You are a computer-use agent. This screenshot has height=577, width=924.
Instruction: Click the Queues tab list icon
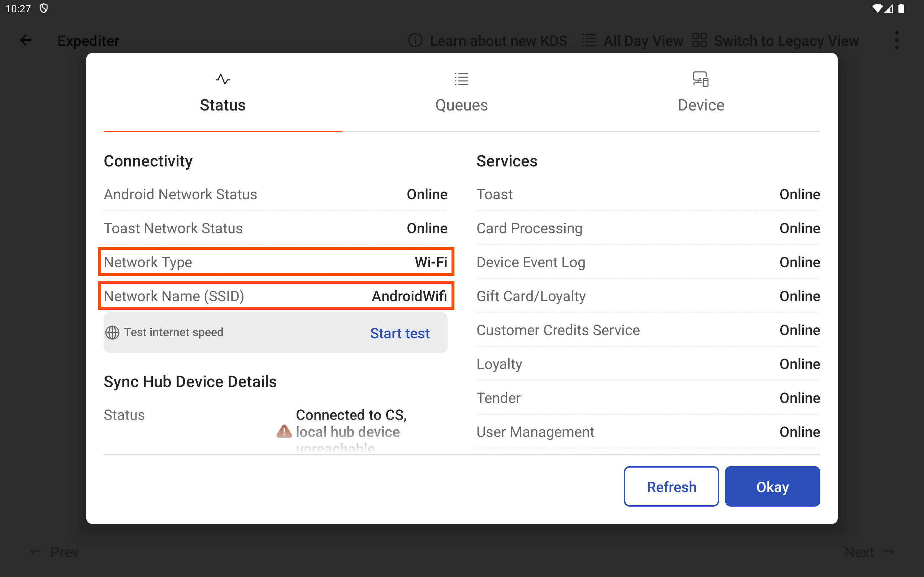click(x=461, y=79)
